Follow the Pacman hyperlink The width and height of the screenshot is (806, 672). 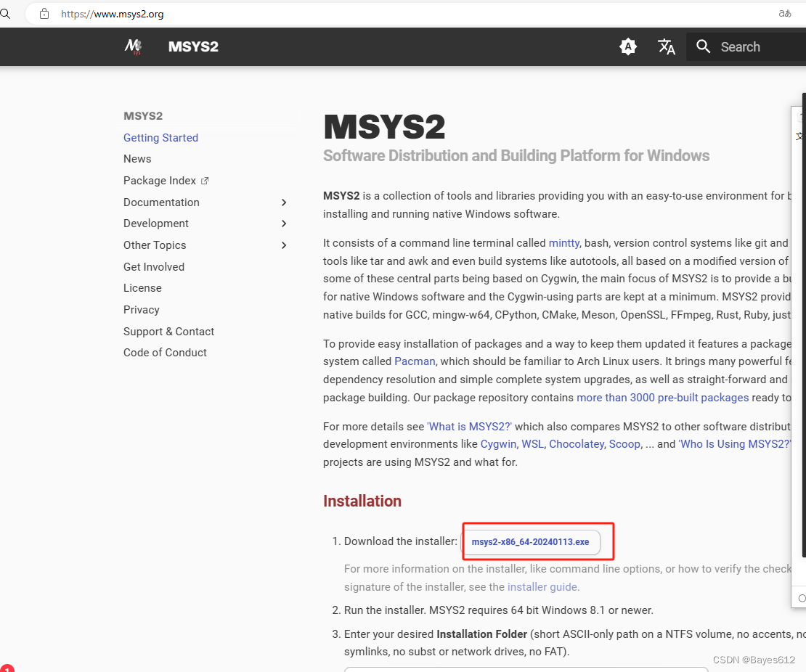click(x=415, y=361)
